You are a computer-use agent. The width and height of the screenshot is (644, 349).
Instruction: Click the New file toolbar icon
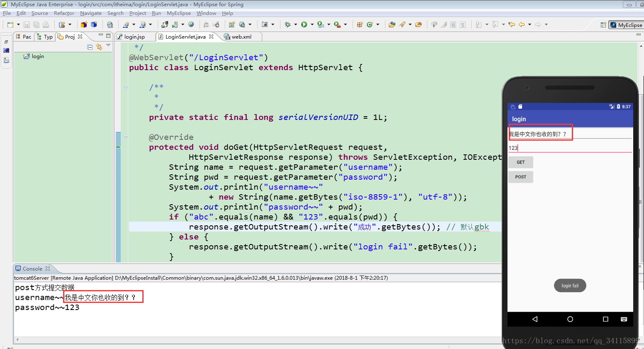[x=10, y=25]
